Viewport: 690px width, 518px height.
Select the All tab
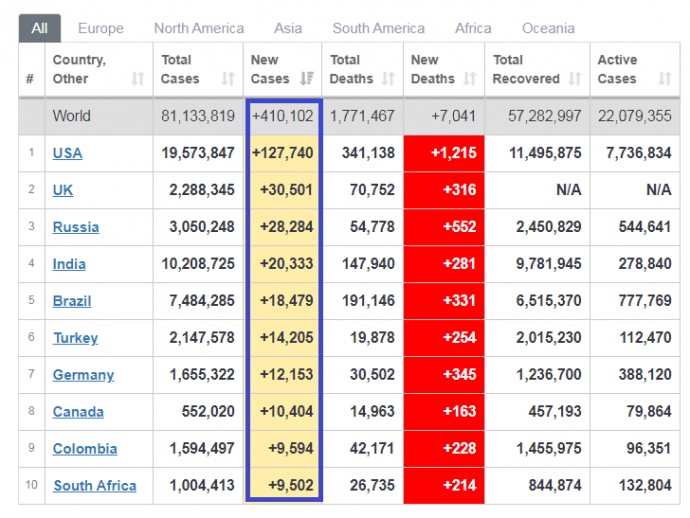(39, 28)
